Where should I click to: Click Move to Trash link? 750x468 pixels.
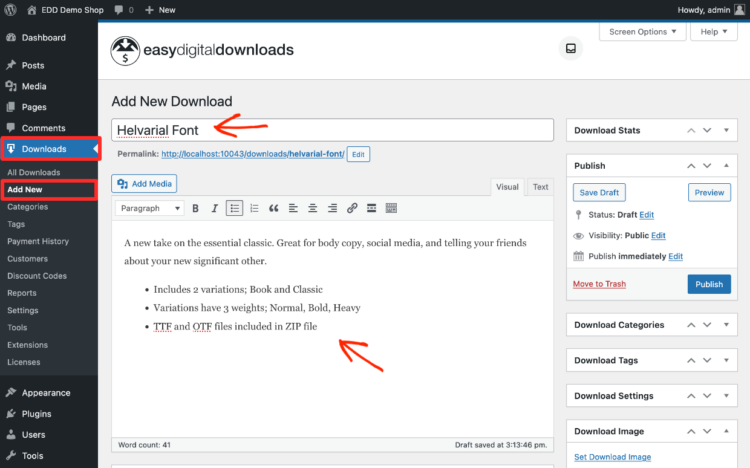599,284
